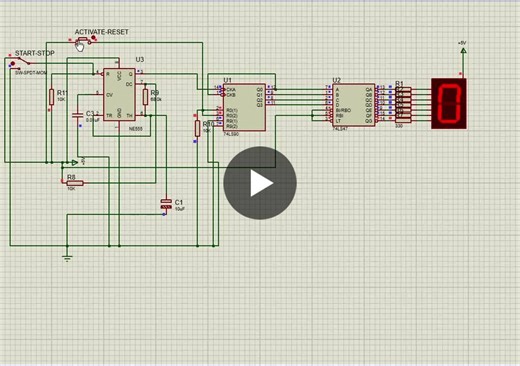Click the ACTIVATE-RESET text label
The width and height of the screenshot is (520, 366).
102,32
